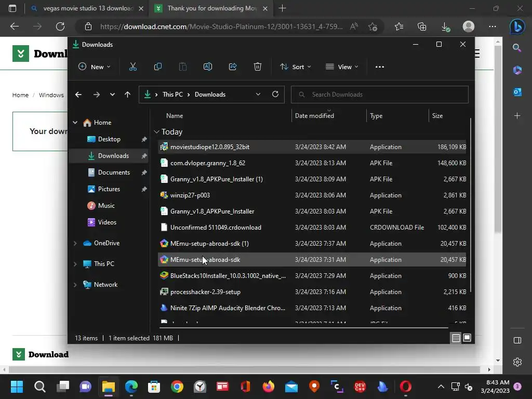Viewport: 532px width, 399px height.
Task: Select moviestudiope12.0.895_32bit file
Action: pyautogui.click(x=312, y=147)
